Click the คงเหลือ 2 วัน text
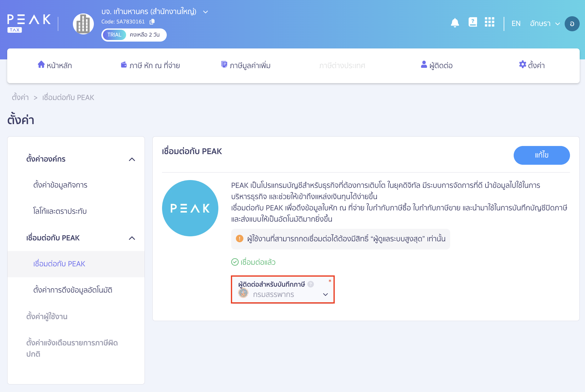Viewport: 585px width, 392px height. tap(145, 35)
